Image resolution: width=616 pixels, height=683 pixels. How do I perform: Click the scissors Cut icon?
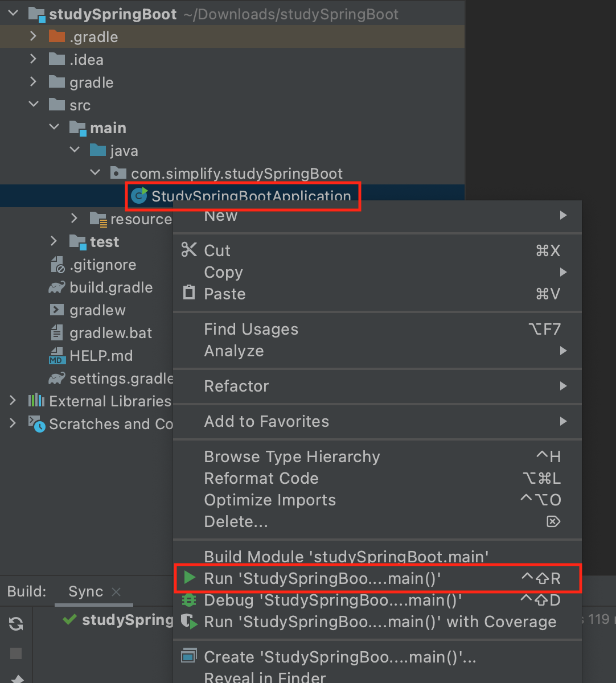coord(189,250)
